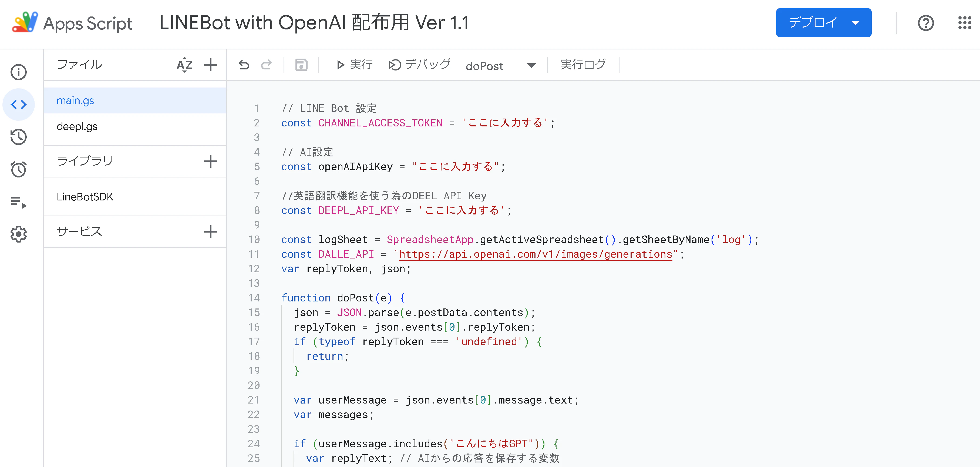Open the Google apps grid icon

click(x=965, y=23)
